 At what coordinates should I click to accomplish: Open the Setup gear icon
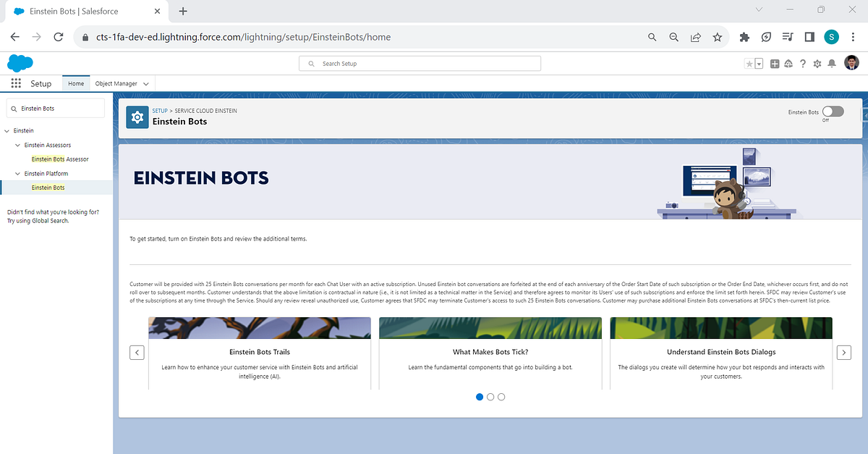tap(817, 63)
